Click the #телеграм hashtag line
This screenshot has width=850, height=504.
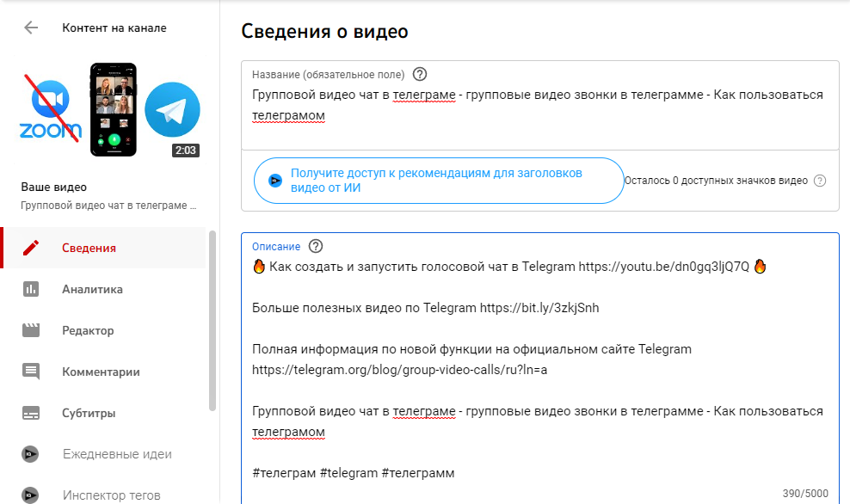click(354, 473)
